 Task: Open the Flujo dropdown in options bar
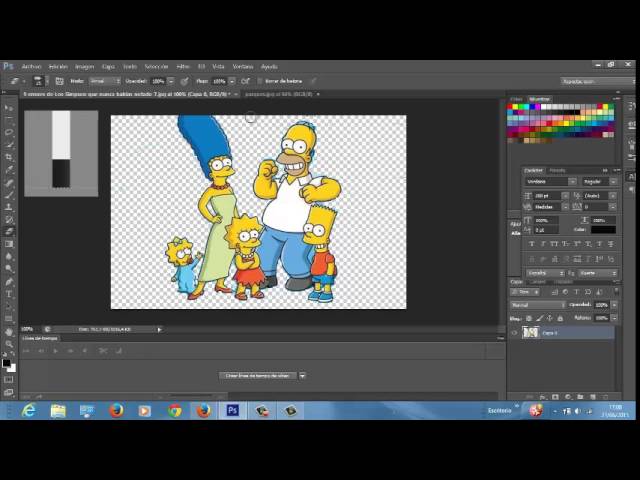tap(232, 81)
